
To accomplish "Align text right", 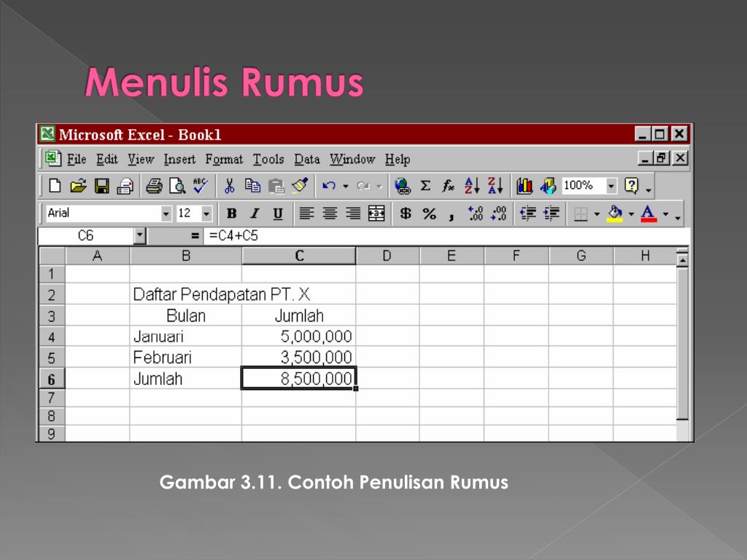I will 353,214.
